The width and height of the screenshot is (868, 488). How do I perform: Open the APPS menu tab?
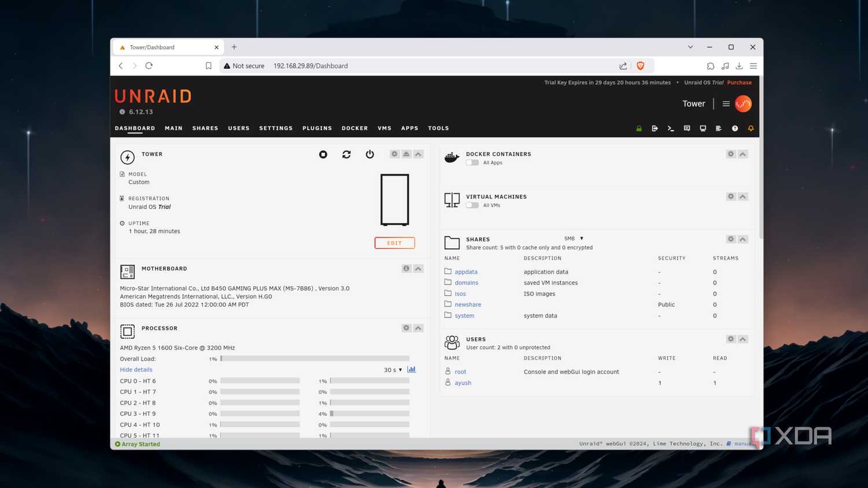410,128
